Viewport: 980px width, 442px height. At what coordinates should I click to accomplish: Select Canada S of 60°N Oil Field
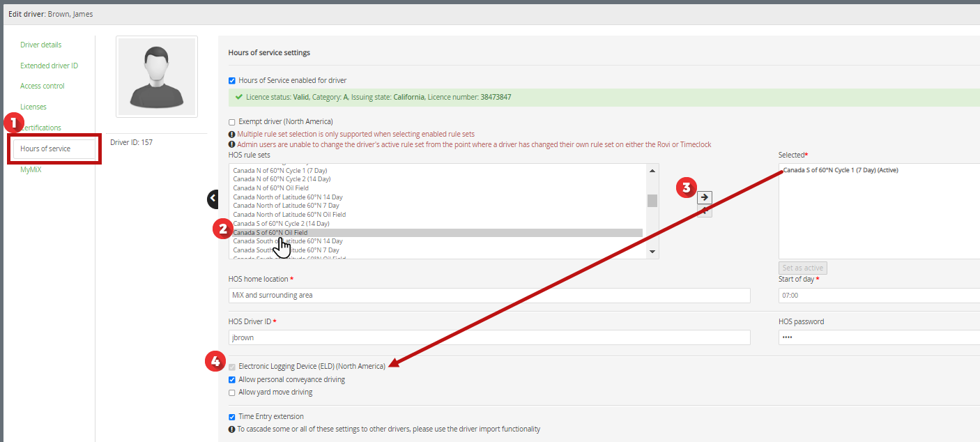coord(270,233)
